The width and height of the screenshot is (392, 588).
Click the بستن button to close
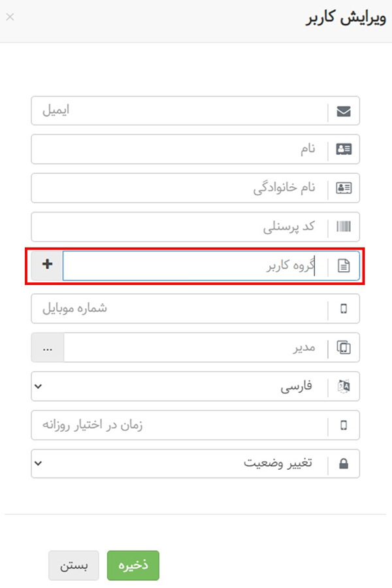click(74, 566)
